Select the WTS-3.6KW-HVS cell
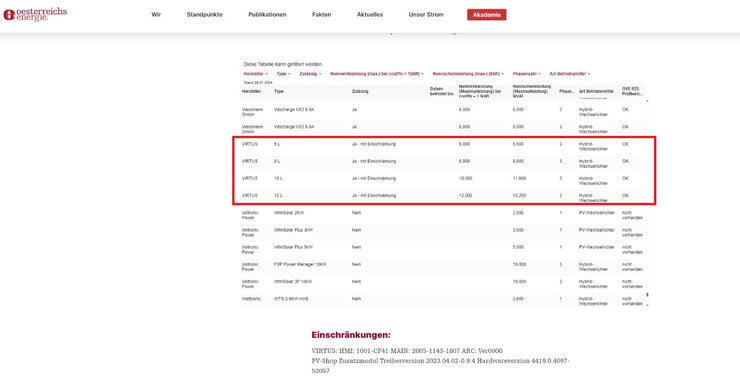The width and height of the screenshot is (740, 378). [291, 299]
